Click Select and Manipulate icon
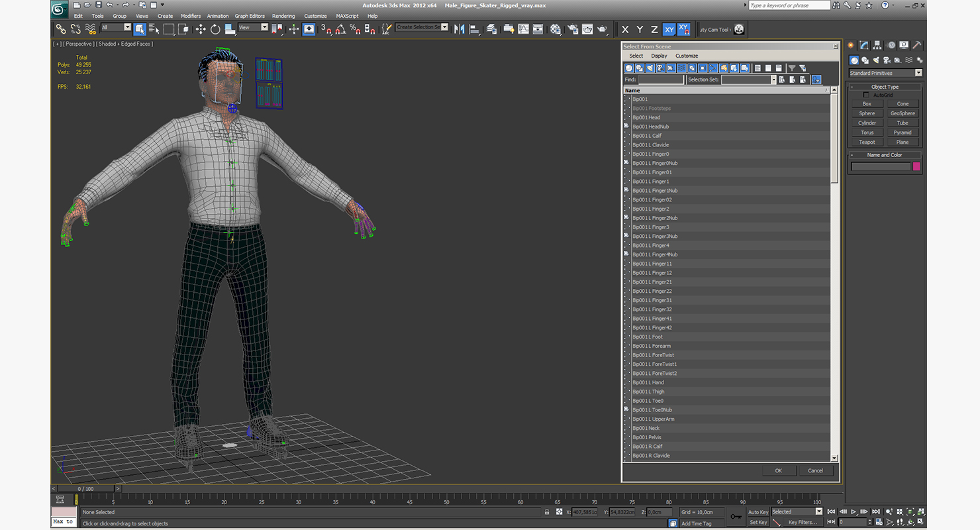Viewport: 980px width, 530px height. pos(294,28)
